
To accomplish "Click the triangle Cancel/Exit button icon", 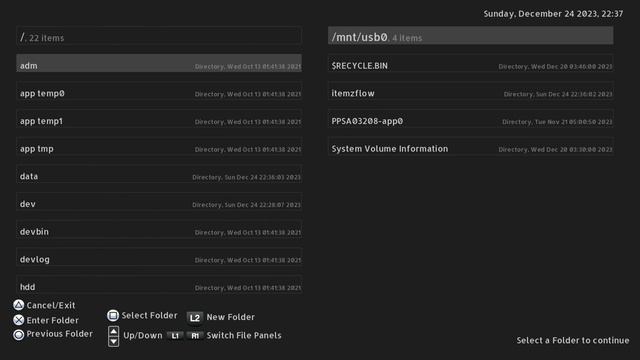I will click(x=18, y=305).
